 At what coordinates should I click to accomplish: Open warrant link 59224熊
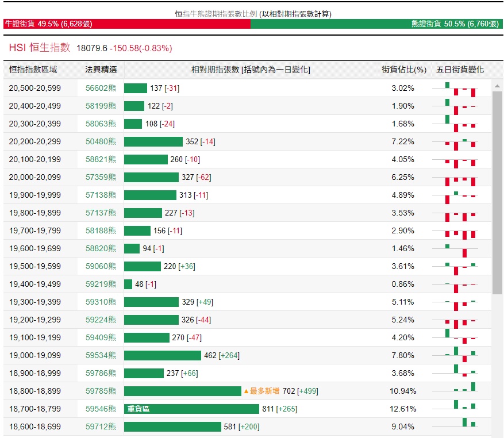click(x=101, y=320)
